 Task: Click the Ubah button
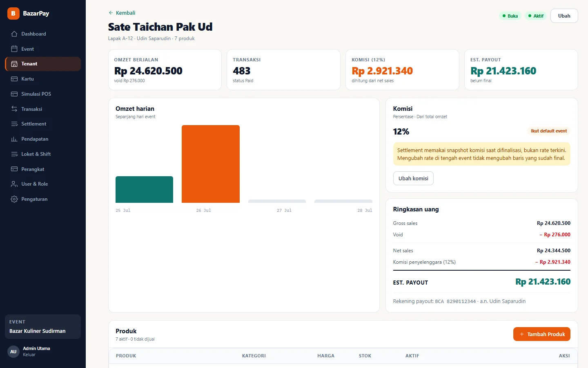564,16
